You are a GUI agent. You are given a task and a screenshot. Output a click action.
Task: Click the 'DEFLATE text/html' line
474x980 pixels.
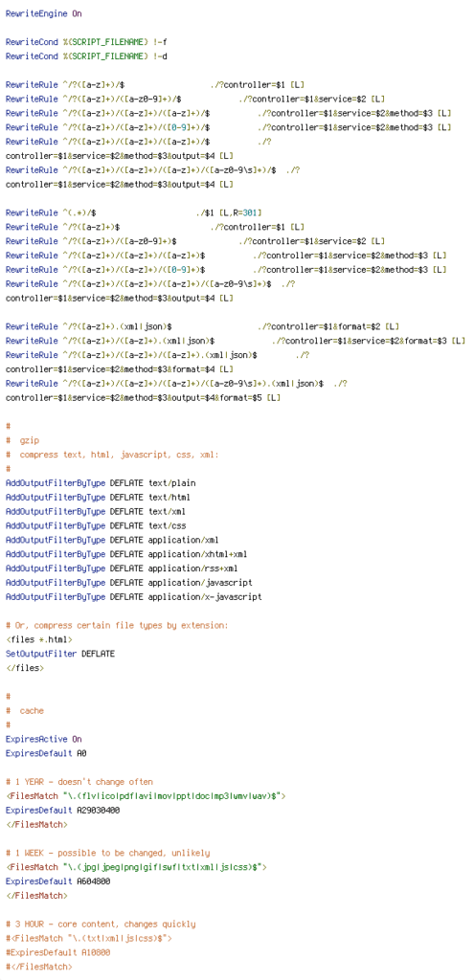coord(99,497)
